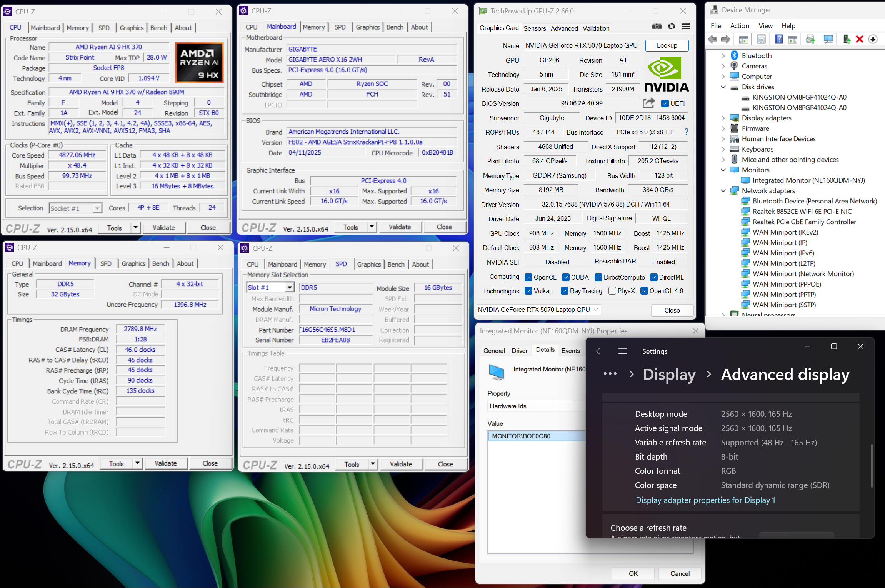Click the NVIDIA logo in GPU-Z
This screenshot has width=885, height=588.
(x=667, y=74)
